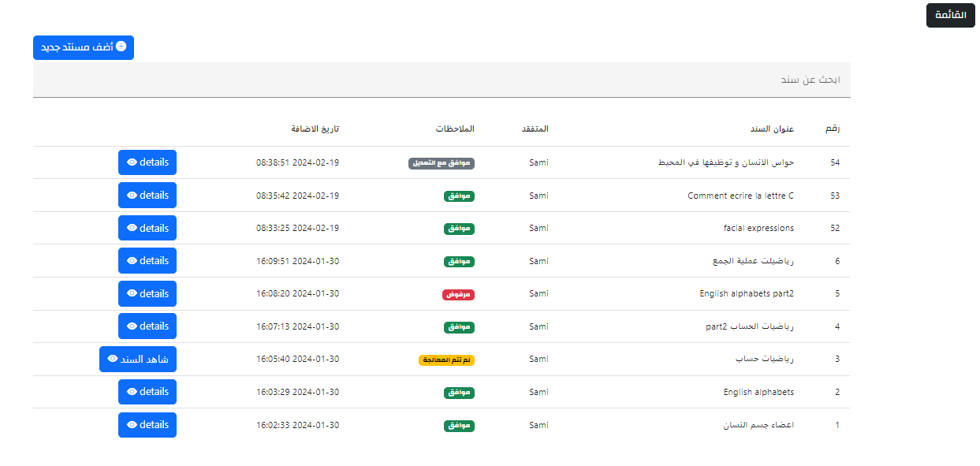Screen dimensions: 980x466
Task: Click eye icon in facial expressions row
Action: click(132, 229)
